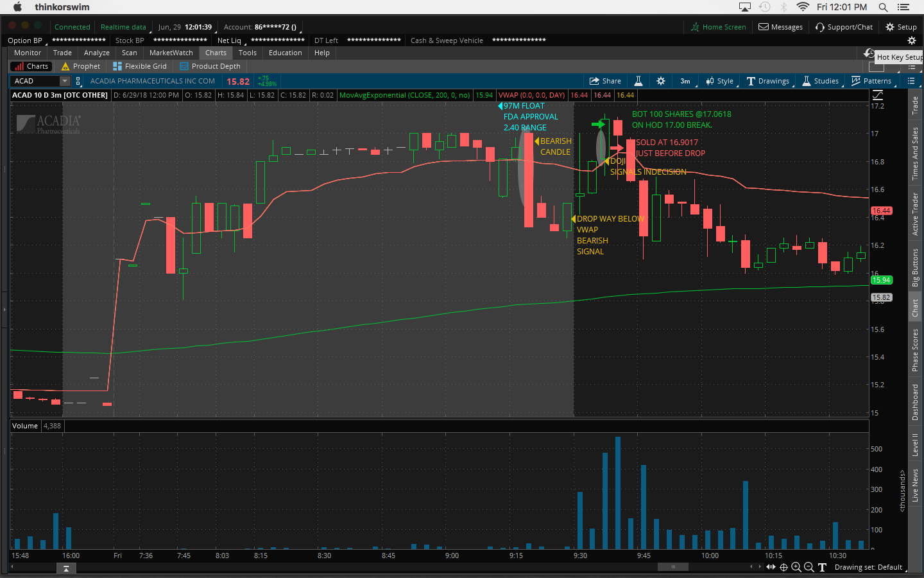Click expand/compress time axis arrows icon
924x578 pixels.
[771, 567]
